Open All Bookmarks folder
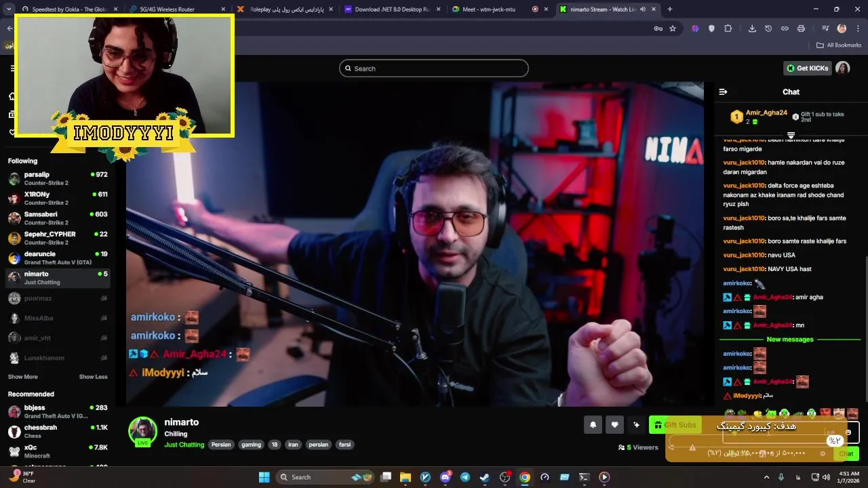Viewport: 868px width, 488px height. click(x=839, y=45)
